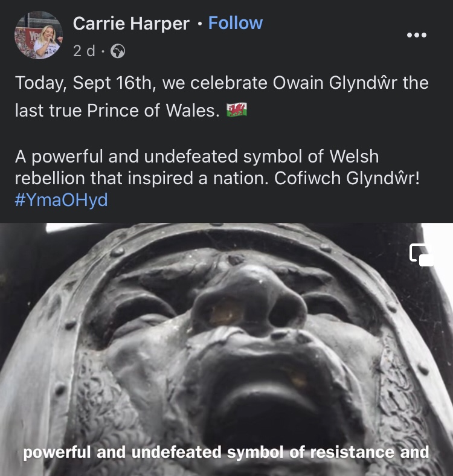Click the video subtitle caption text
Image resolution: width=453 pixels, height=476 pixels.
tap(226, 452)
